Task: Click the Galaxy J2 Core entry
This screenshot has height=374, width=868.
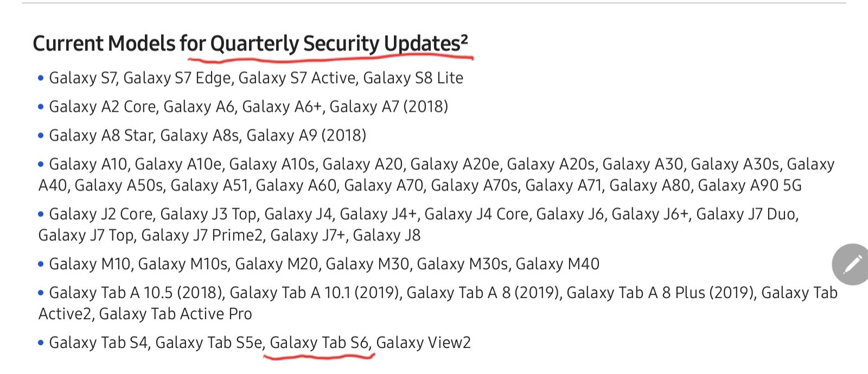Action: [100, 214]
